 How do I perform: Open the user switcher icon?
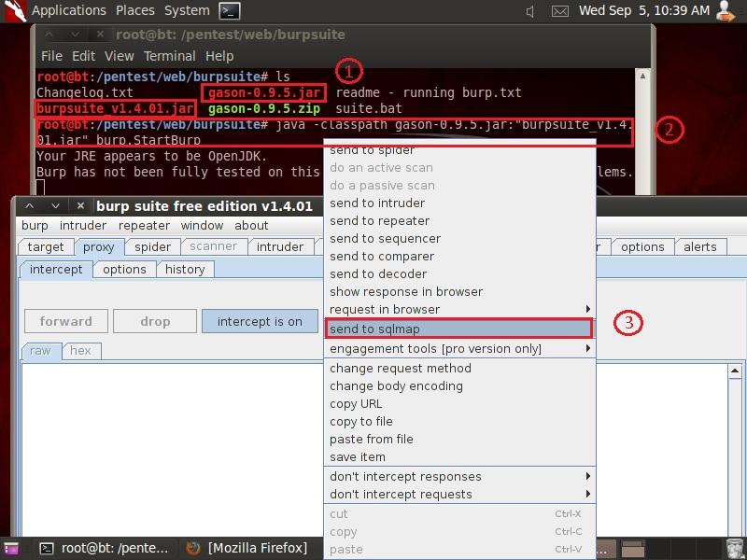[726, 10]
